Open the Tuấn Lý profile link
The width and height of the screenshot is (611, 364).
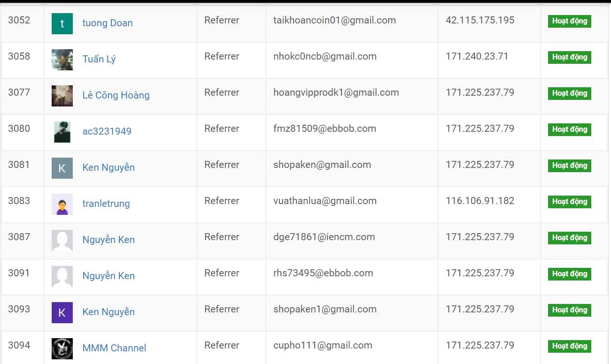(99, 59)
